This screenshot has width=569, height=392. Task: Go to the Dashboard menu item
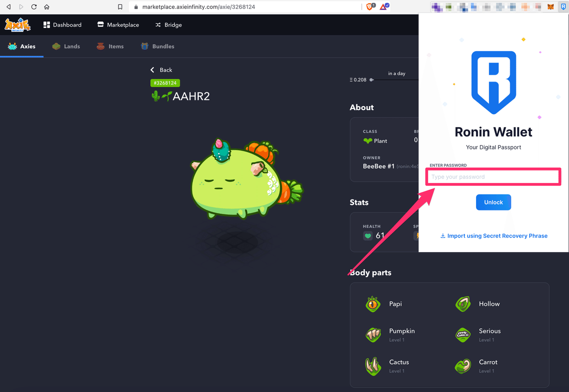63,24
